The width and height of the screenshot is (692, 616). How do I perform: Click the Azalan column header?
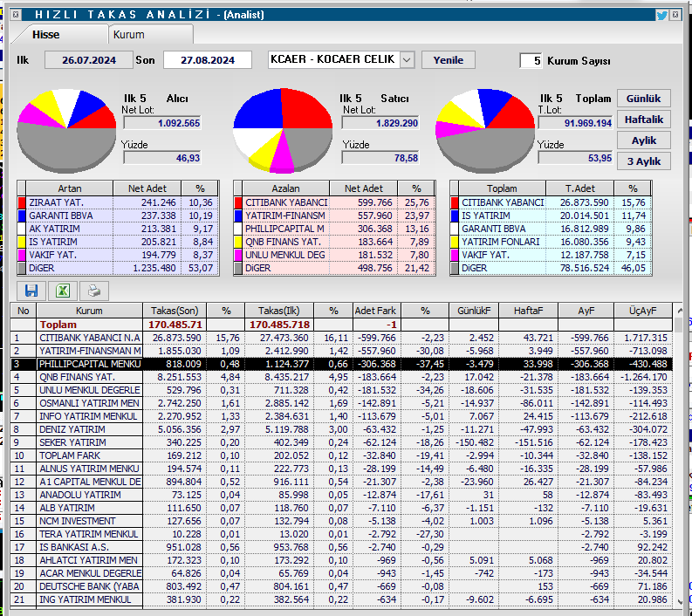285,188
